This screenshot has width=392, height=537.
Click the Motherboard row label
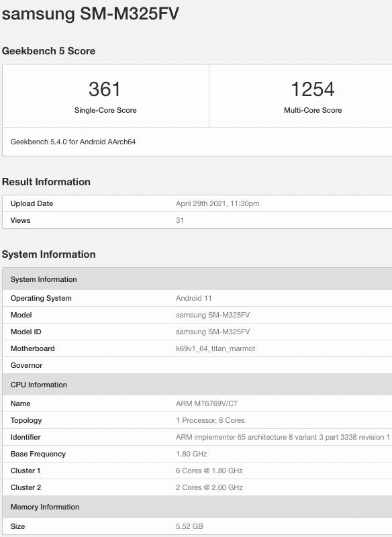tap(32, 348)
